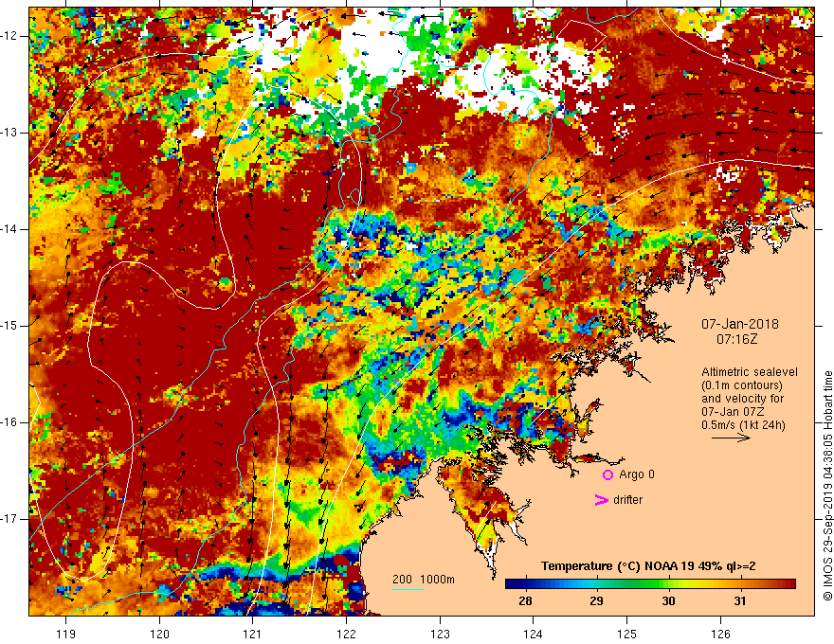Click longitude axis label 124
The height and width of the screenshot is (644, 834).
click(534, 634)
